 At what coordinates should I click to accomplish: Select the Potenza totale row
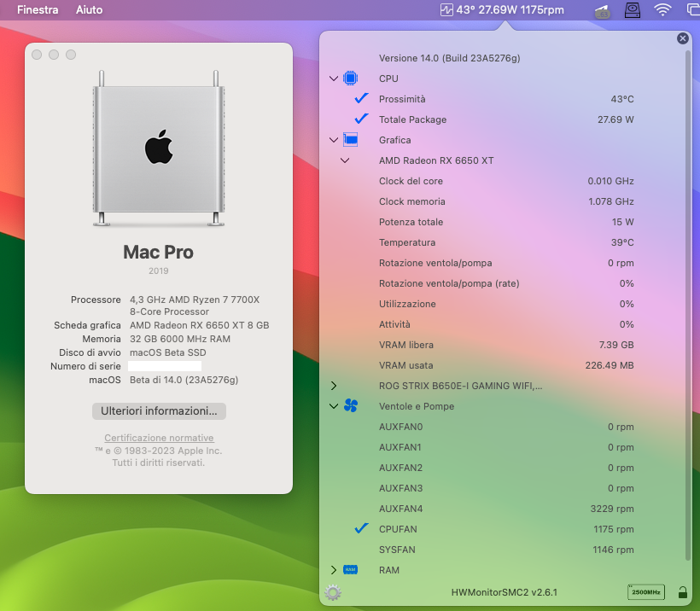point(506,222)
